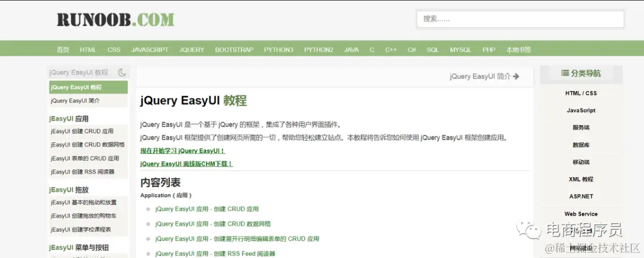
Task: Open PYTHON3 in the navigation bar
Action: click(278, 49)
